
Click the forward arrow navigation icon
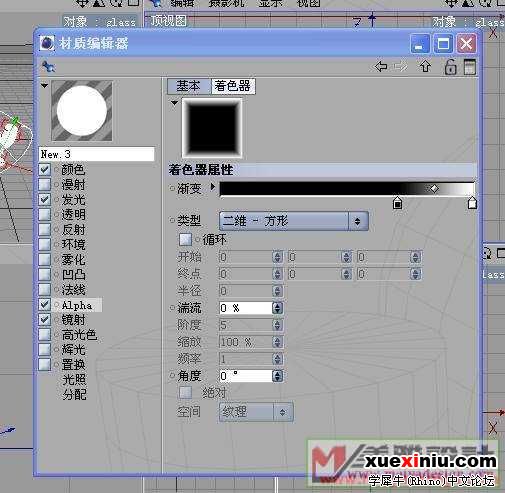click(x=401, y=67)
